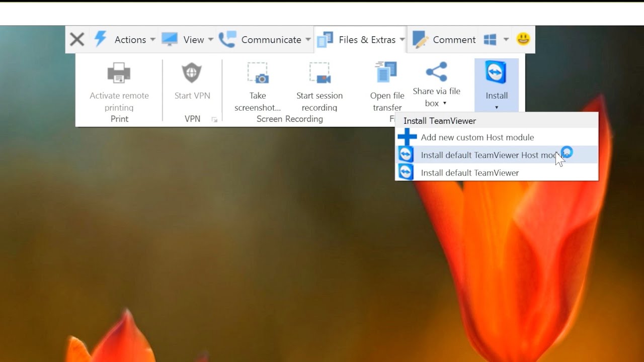Click the Open file transfer label
Viewport: 644px width, 362px height.
click(387, 102)
